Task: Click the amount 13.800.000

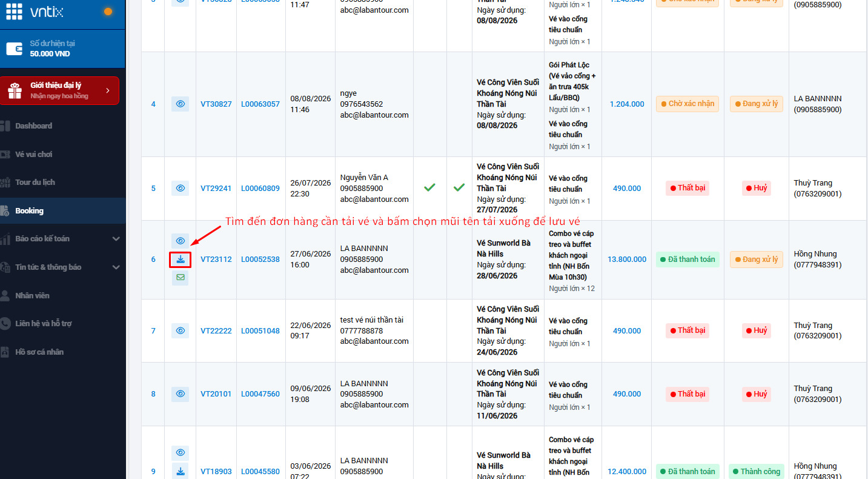Action: click(x=627, y=260)
